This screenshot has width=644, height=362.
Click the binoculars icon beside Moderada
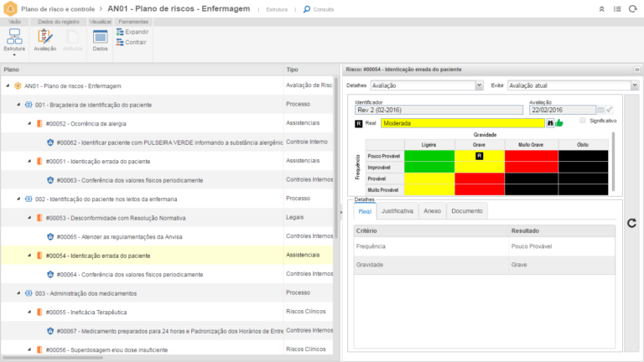click(551, 122)
